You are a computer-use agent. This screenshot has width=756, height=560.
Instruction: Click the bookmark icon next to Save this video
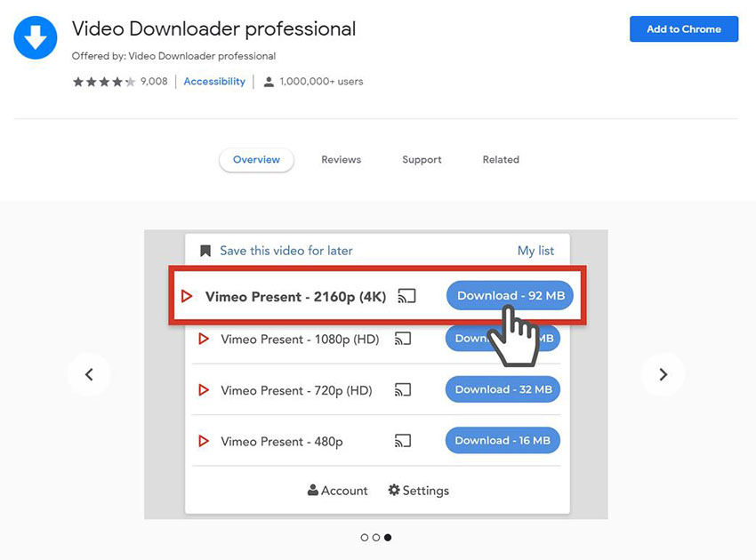click(x=205, y=251)
